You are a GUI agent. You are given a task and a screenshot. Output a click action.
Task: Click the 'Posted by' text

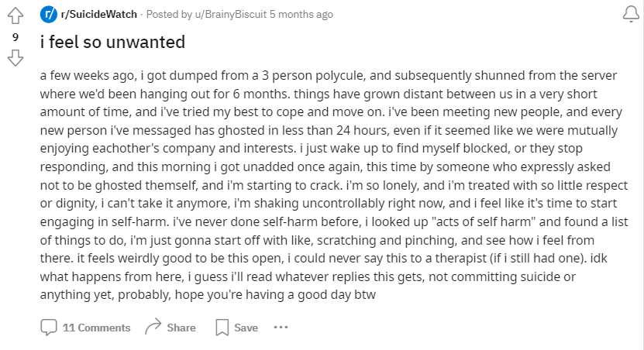[x=170, y=15]
